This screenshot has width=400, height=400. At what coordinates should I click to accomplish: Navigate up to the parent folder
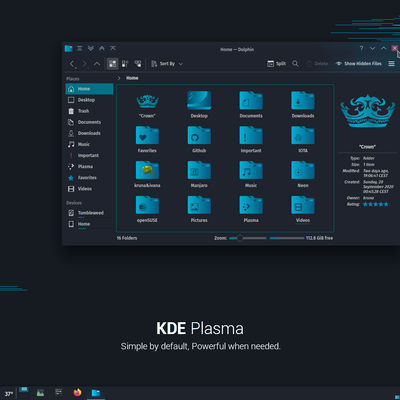click(97, 64)
